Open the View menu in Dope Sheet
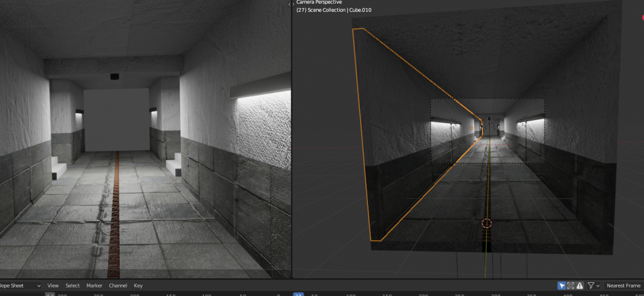This screenshot has height=296, width=644. click(x=53, y=285)
